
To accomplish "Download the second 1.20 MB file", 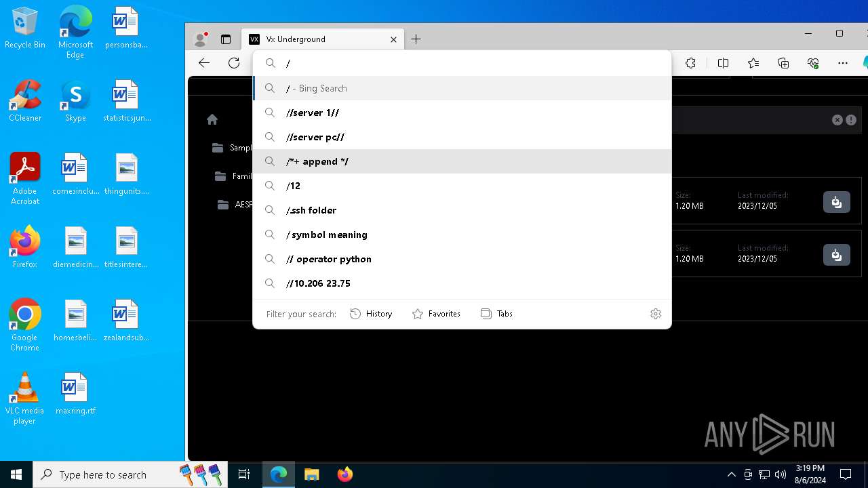I will point(837,255).
